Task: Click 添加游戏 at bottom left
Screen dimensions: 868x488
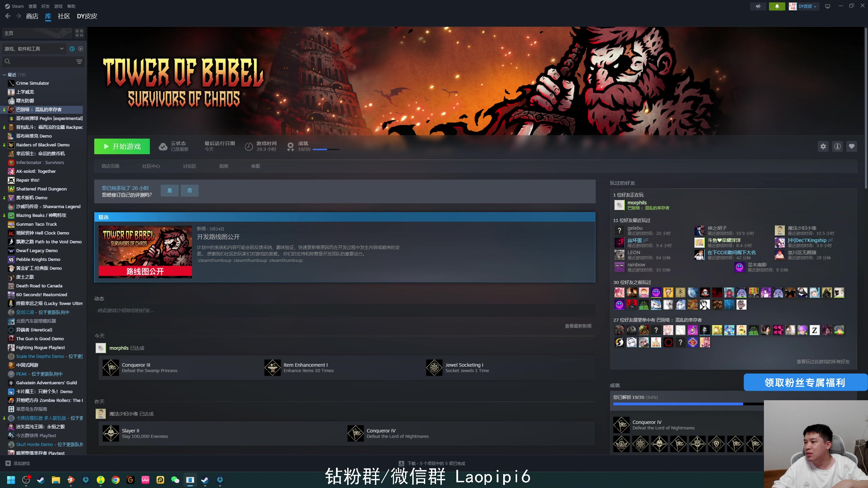Action: pyautogui.click(x=18, y=463)
